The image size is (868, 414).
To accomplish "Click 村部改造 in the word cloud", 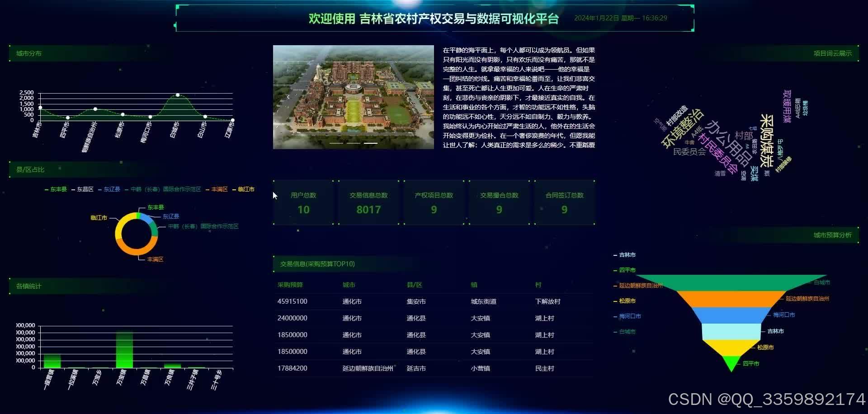I will [677, 116].
